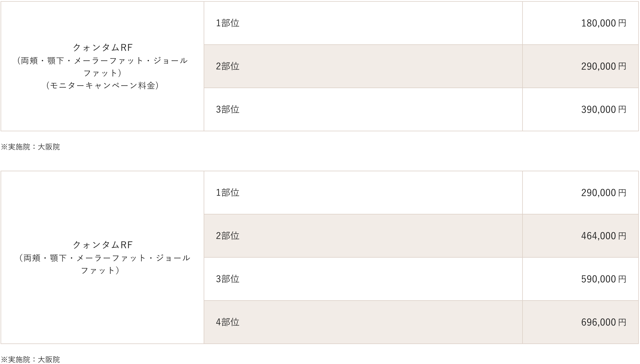Click the クォンタムRF title in the lower table

(102, 245)
